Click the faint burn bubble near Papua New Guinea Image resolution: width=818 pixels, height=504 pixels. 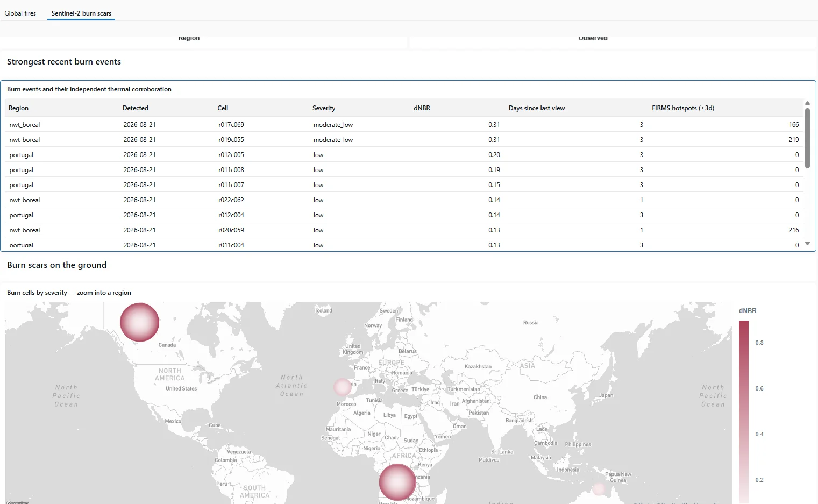tap(599, 489)
